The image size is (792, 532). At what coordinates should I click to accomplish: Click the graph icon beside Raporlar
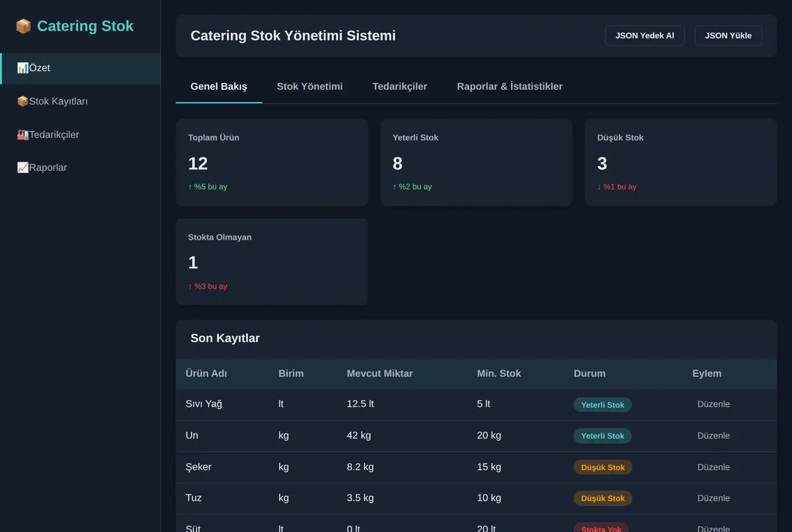tap(22, 168)
